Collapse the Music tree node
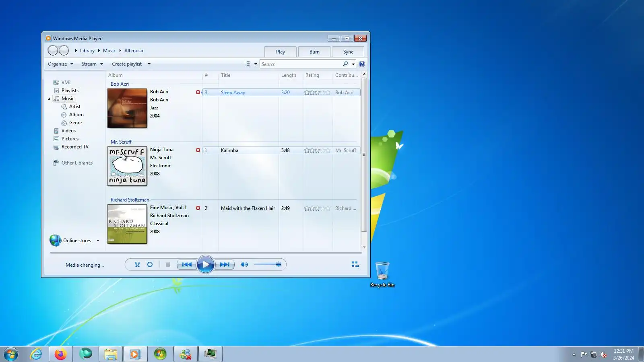644x362 pixels. 49,99
